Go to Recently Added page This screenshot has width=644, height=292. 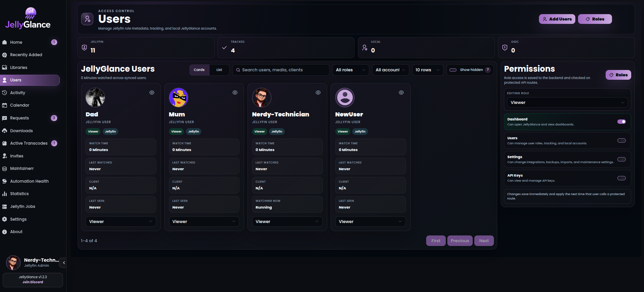pyautogui.click(x=30, y=55)
